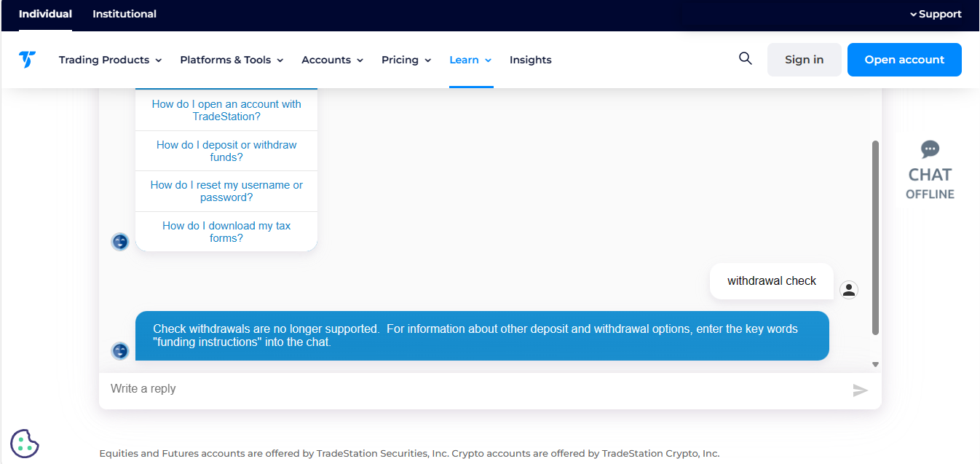Click the bot avatar next to blue reply
Screen dimensions: 980x464
[120, 350]
